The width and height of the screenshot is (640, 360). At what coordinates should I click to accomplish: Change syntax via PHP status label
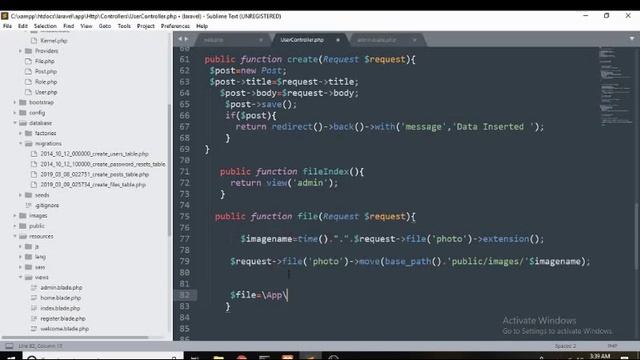click(x=612, y=346)
